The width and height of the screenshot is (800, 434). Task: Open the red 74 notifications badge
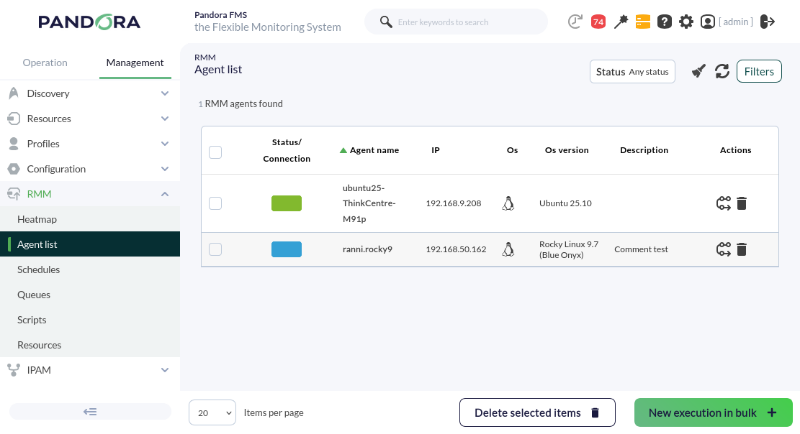click(x=598, y=21)
